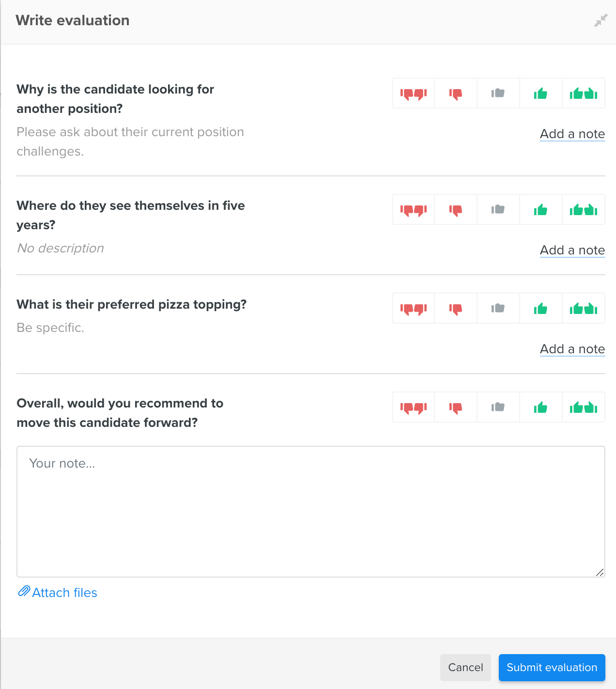Collapse the Write evaluation dialog
Screen dimensions: 616x689
click(601, 21)
